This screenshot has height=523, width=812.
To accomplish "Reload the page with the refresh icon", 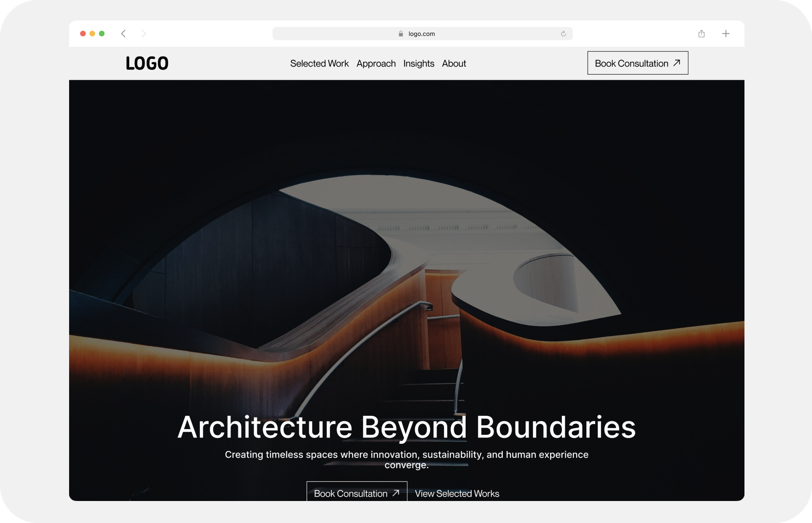I will coord(563,34).
